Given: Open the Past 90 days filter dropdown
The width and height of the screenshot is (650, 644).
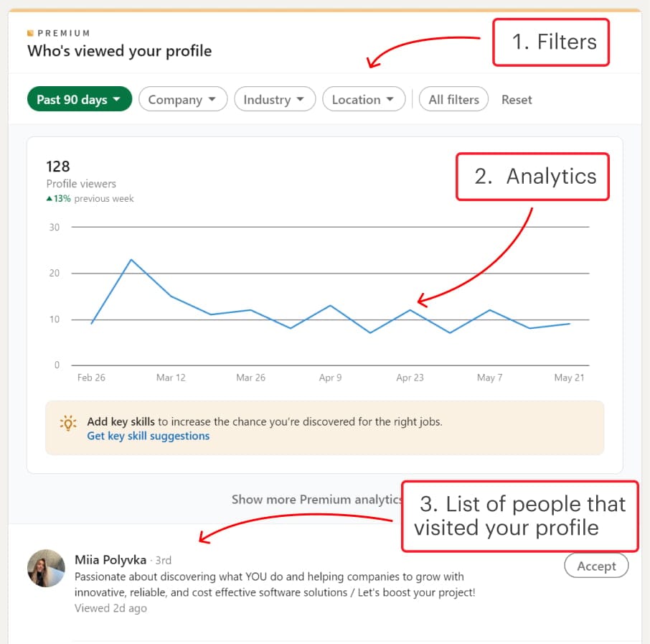Looking at the screenshot, I should 79,100.
